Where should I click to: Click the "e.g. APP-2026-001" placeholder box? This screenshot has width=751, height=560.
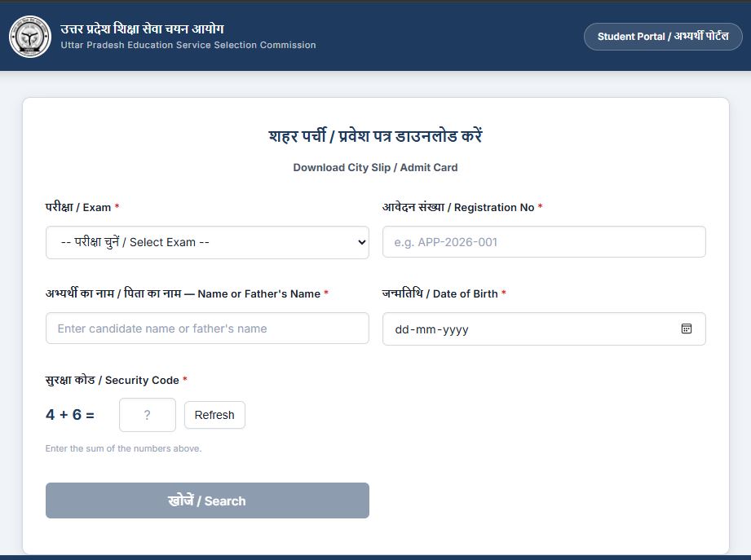pos(544,241)
